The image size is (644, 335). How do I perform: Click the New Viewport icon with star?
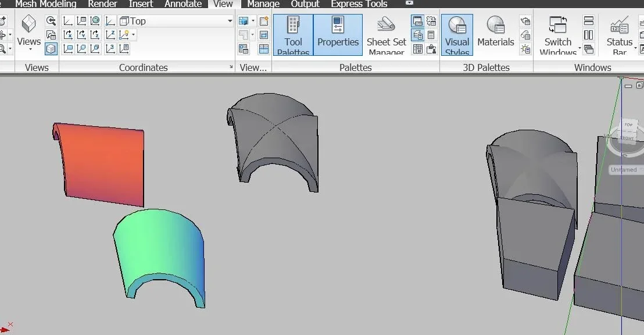click(x=264, y=21)
